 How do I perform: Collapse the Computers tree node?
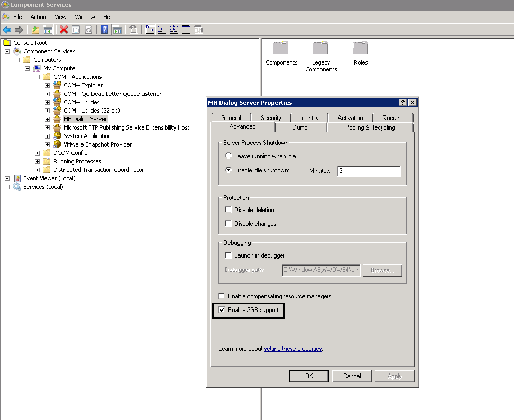(x=17, y=60)
